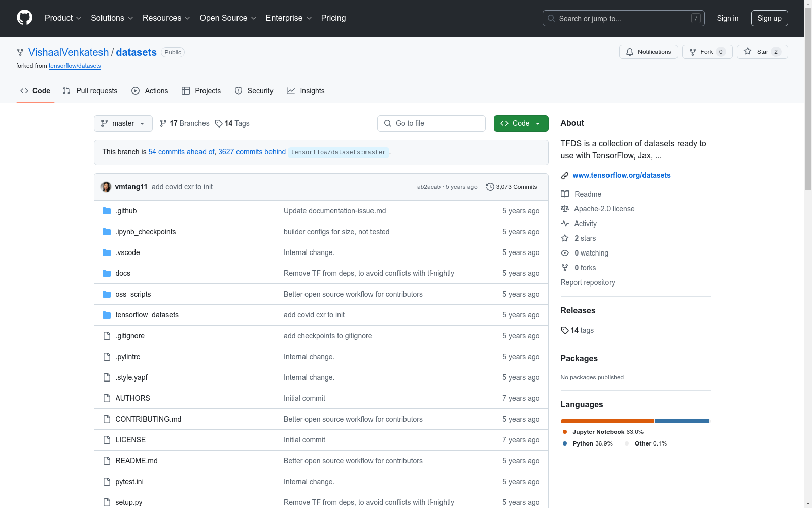812x508 pixels.
Task: Click the star icon beside 2 stars
Action: coord(565,238)
